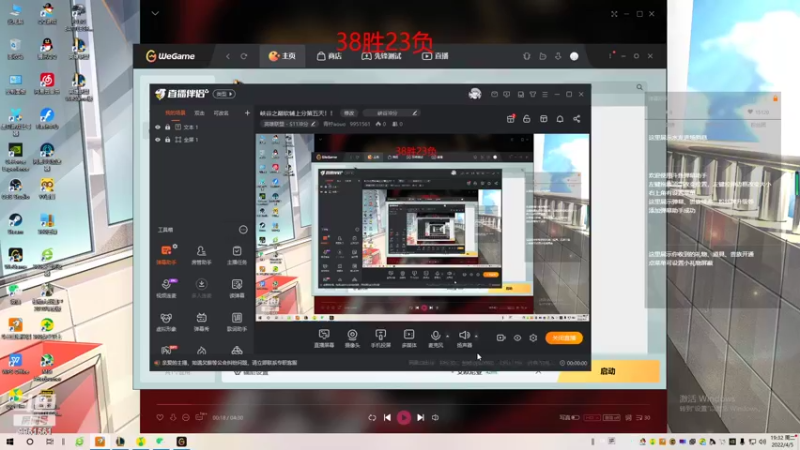The image size is (800, 450).
Task: Click the yellow 启动 launch button in WeGame
Action: click(608, 371)
